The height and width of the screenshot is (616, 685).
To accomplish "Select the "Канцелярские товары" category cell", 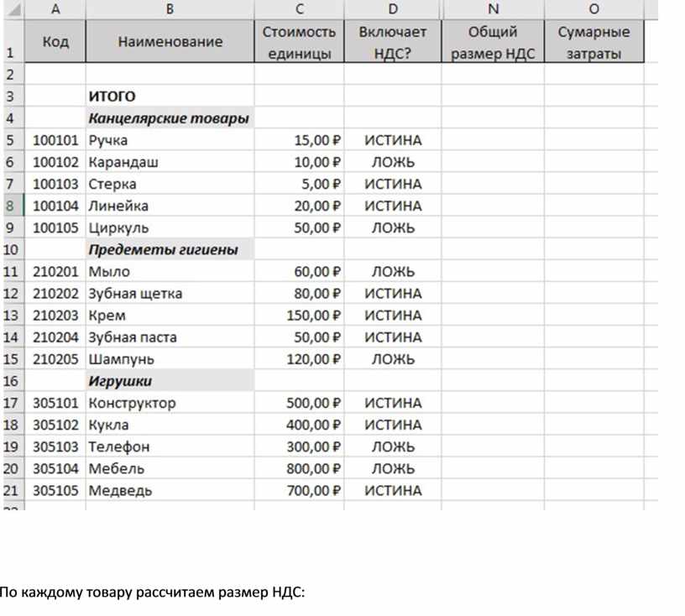I will coord(170,118).
